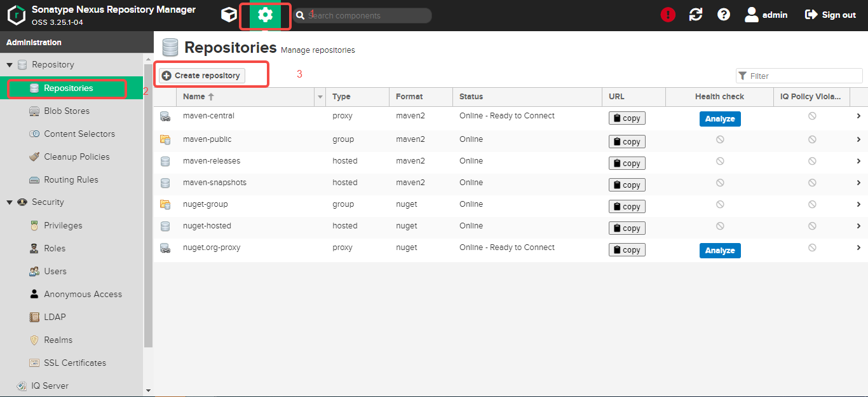
Task: Click Create repository button
Action: (201, 75)
